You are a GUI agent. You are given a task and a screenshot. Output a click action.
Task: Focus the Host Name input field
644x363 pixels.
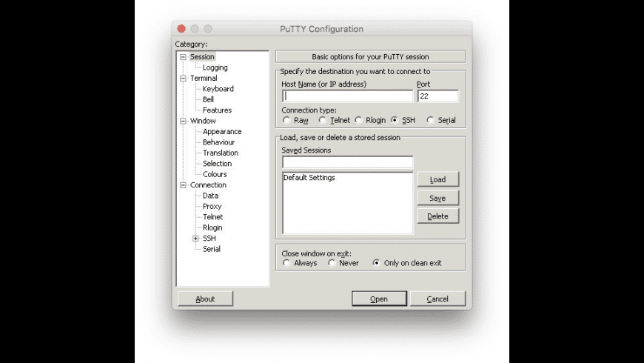(x=347, y=96)
